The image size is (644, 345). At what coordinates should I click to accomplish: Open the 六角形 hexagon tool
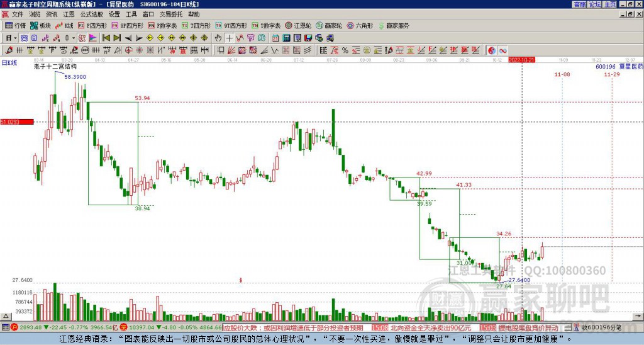[x=360, y=25]
